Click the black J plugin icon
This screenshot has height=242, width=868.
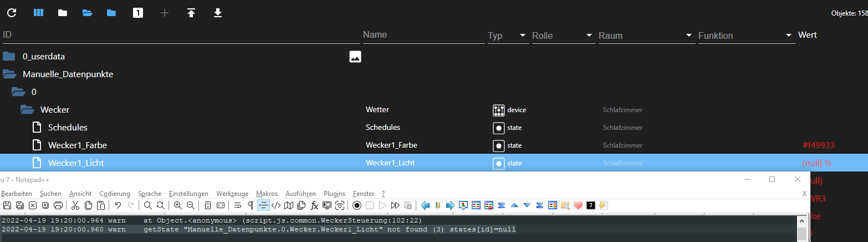(x=591, y=205)
